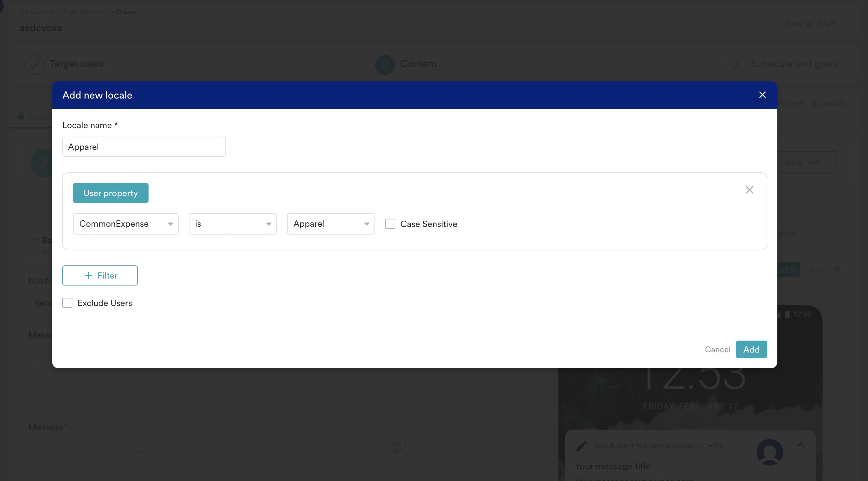Viewport: 868px width, 481px height.
Task: Click the User property tag button
Action: pos(110,193)
